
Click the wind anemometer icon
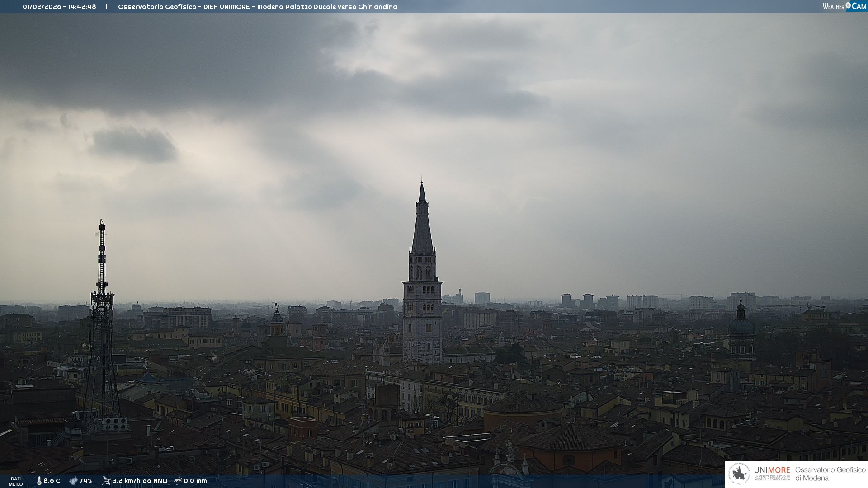point(106,481)
